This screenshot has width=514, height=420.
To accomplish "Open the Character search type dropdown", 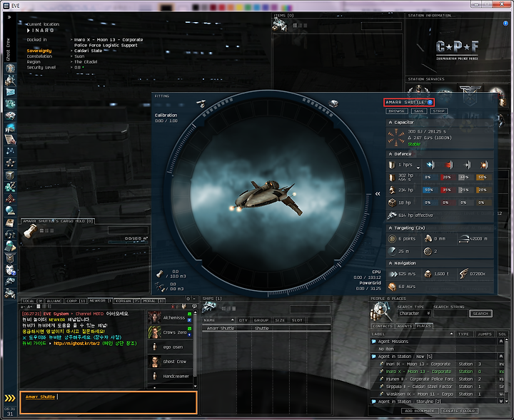I will click(414, 313).
